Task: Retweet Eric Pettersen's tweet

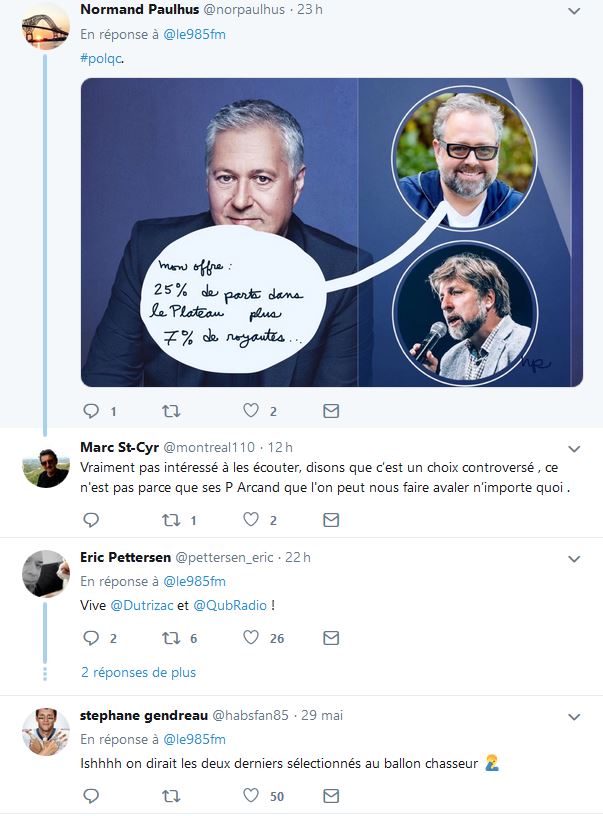Action: (171, 638)
